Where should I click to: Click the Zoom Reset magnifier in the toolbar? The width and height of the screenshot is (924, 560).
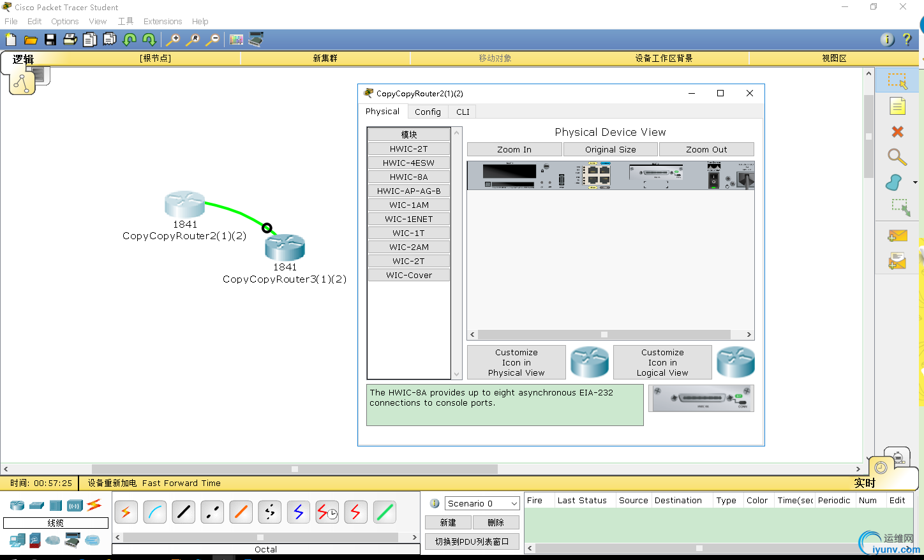[x=193, y=40]
